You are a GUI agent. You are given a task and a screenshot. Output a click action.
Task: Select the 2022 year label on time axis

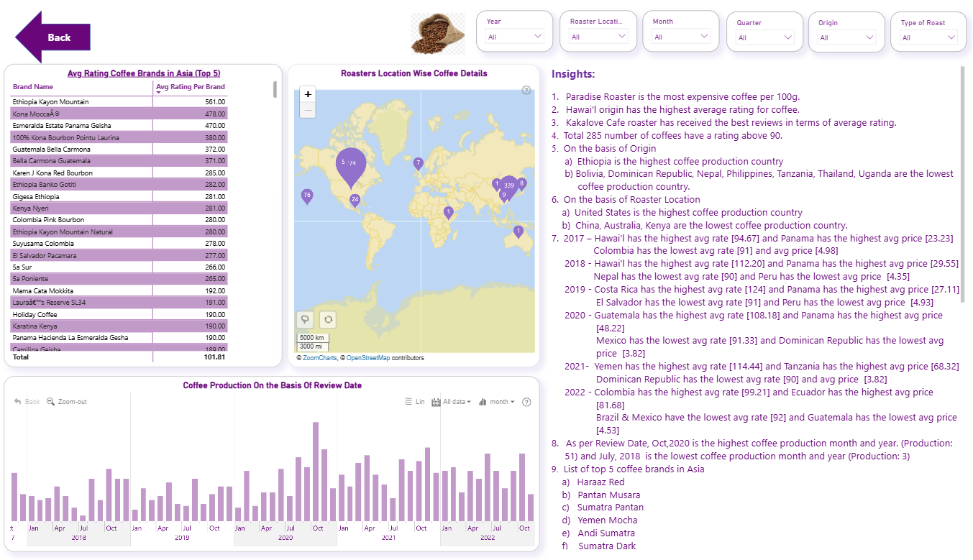[x=488, y=538]
